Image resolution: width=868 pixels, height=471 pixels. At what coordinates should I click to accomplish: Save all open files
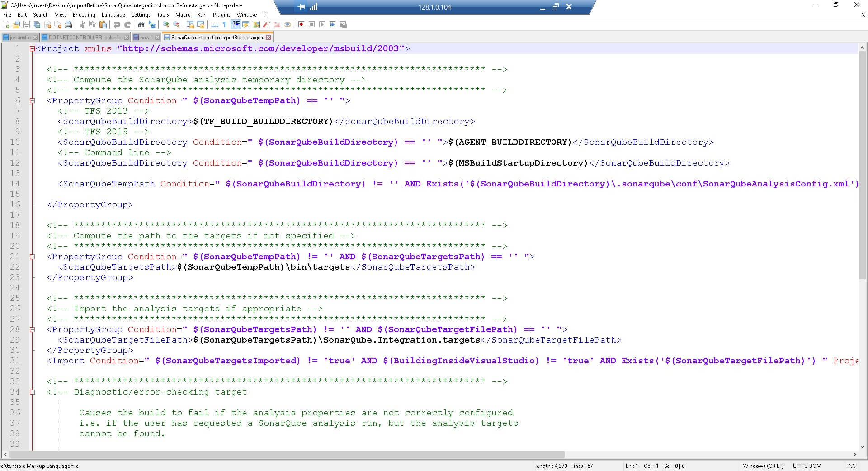[x=37, y=24]
